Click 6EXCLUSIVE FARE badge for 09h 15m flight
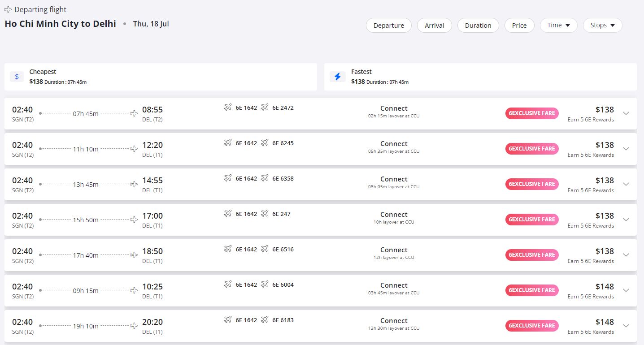 tap(532, 290)
